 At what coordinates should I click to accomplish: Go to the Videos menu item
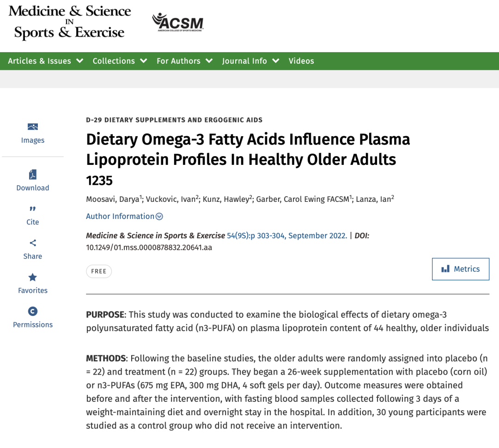pos(301,61)
